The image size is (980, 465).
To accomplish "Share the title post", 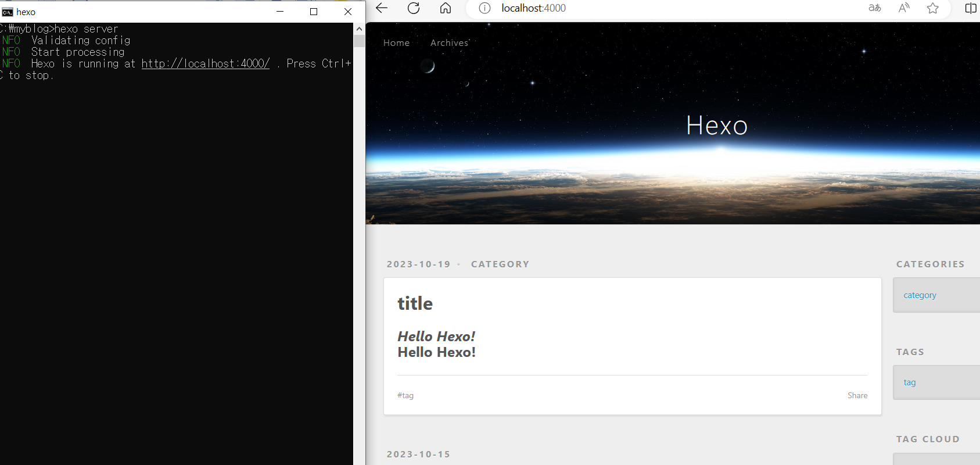I will click(857, 396).
